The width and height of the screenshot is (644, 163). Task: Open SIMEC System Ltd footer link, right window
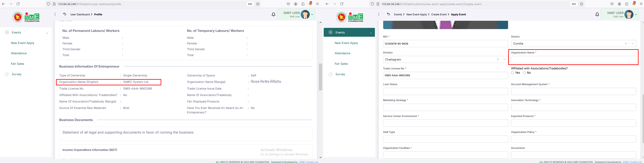coord(632,162)
